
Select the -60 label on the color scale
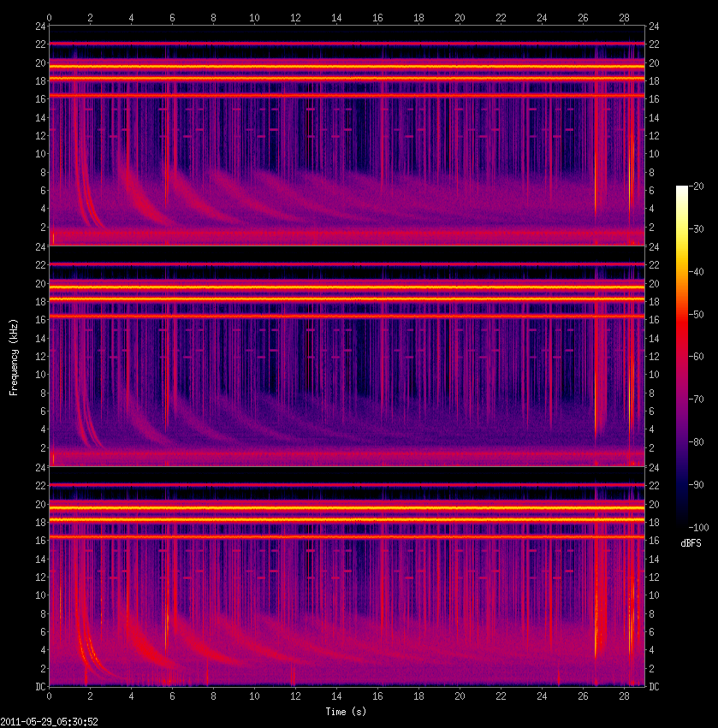[x=697, y=357]
